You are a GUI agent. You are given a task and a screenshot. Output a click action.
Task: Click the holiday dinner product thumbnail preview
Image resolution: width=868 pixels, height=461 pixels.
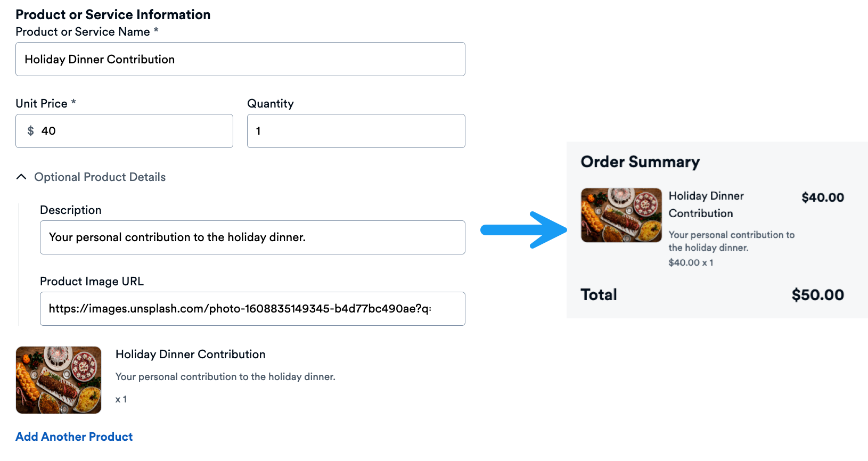click(58, 380)
